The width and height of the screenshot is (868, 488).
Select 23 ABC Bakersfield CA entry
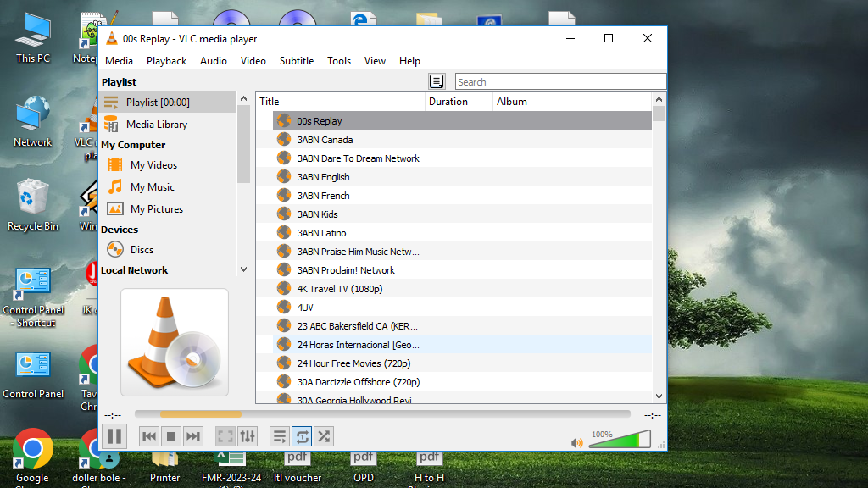click(x=462, y=326)
